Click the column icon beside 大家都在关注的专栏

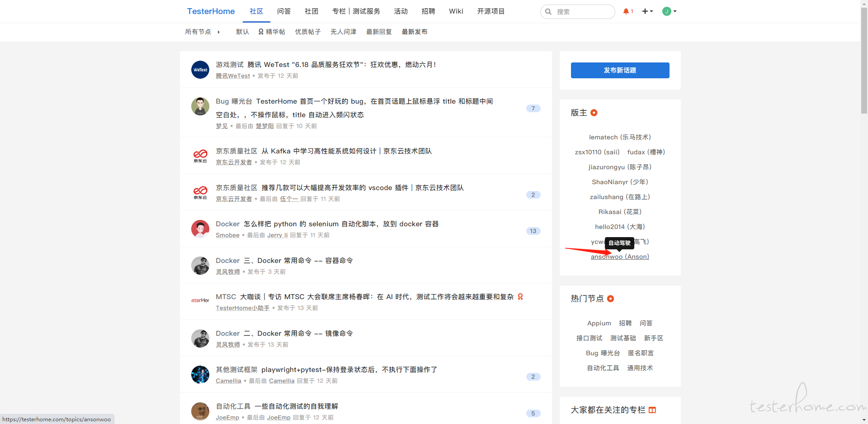coord(652,410)
